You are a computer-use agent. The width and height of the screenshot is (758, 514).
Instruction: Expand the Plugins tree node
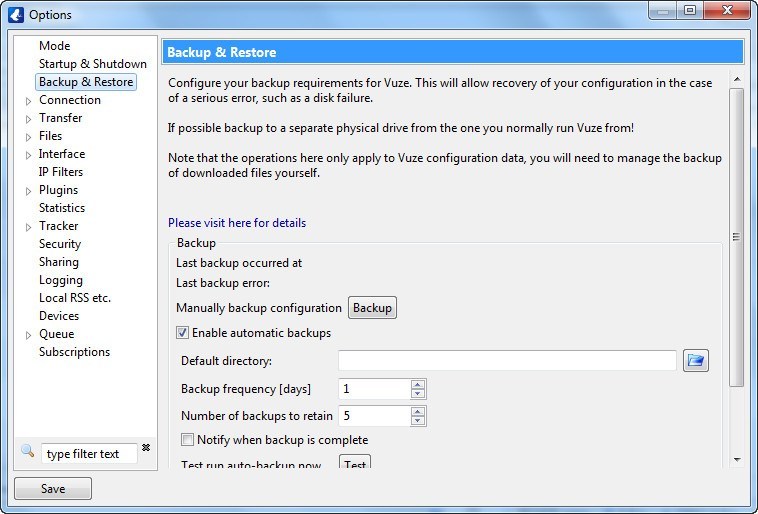29,191
